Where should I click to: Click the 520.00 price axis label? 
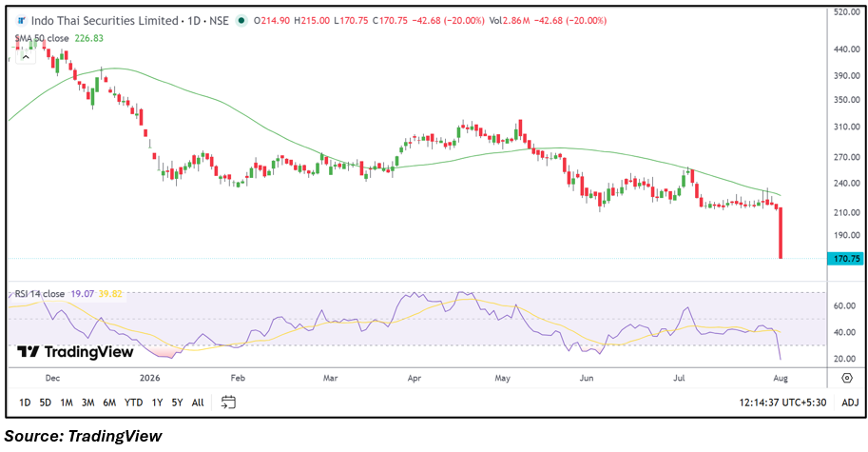coord(846,11)
